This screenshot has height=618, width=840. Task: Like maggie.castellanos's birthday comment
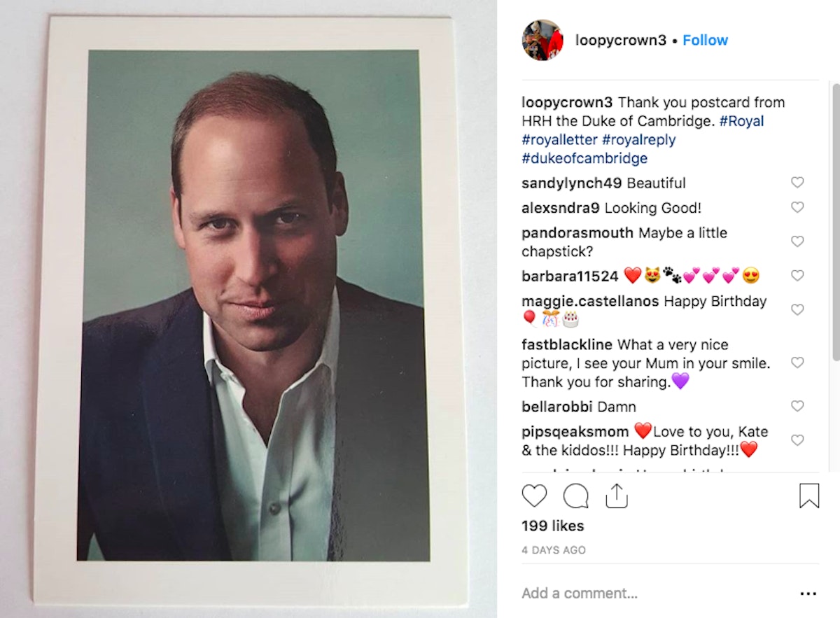tap(797, 309)
